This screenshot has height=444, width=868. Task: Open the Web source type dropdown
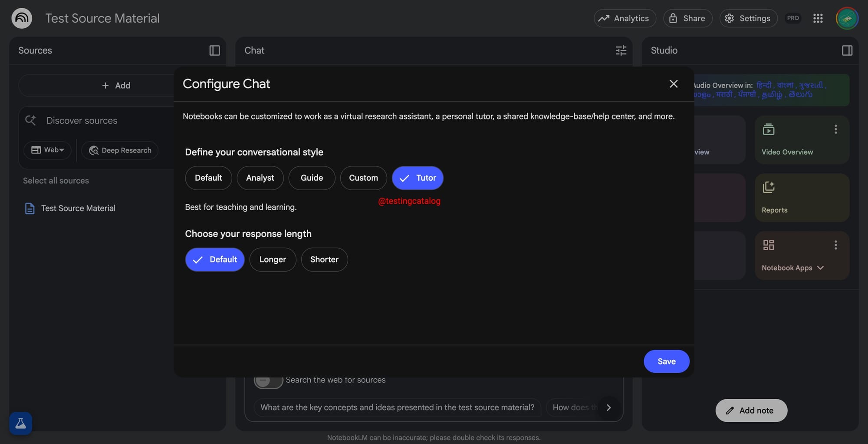[x=48, y=150]
